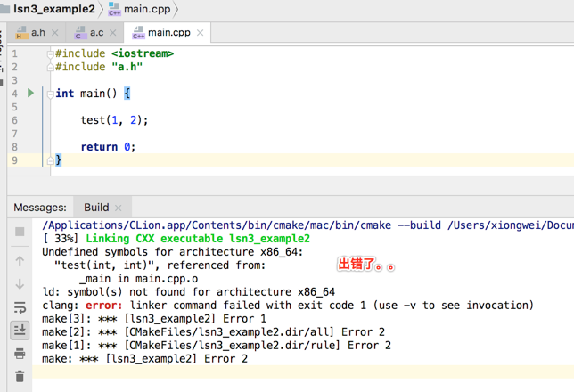Stop the build with the stop icon
The image size is (574, 392).
pyautogui.click(x=20, y=232)
